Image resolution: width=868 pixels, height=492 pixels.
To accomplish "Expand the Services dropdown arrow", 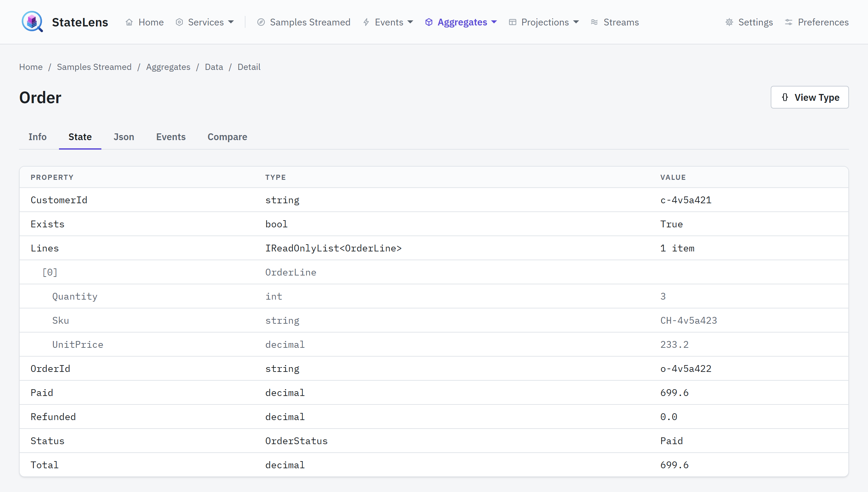I will pyautogui.click(x=231, y=22).
